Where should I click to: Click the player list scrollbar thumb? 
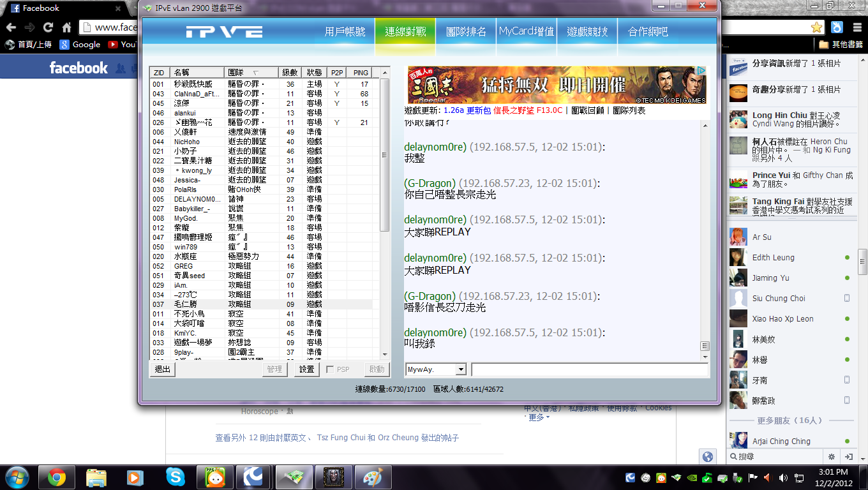[x=385, y=155]
